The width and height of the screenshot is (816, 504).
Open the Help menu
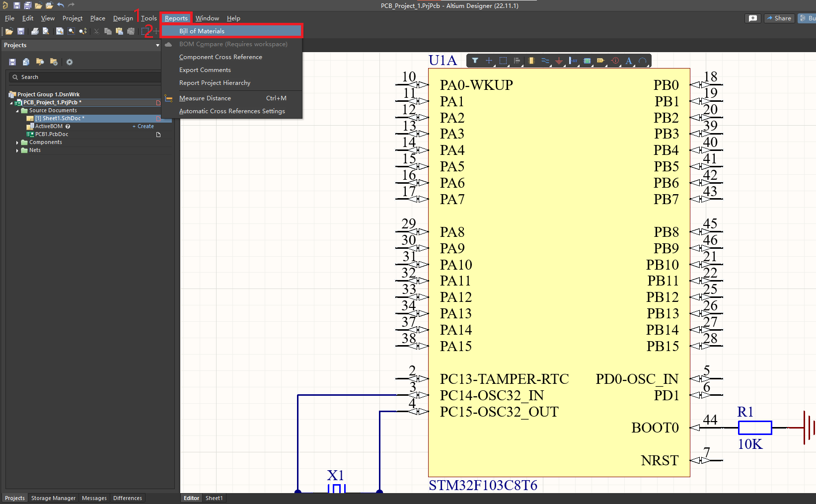233,18
